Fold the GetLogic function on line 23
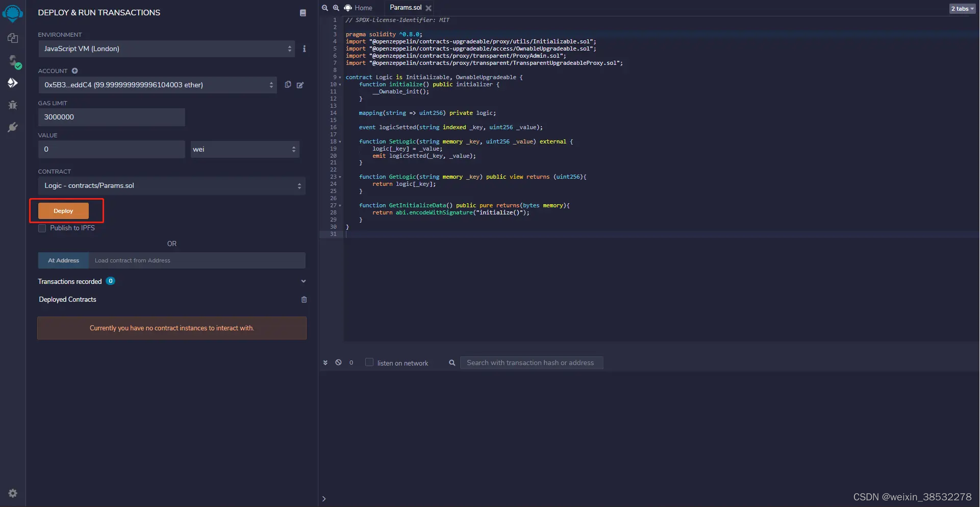 340,177
